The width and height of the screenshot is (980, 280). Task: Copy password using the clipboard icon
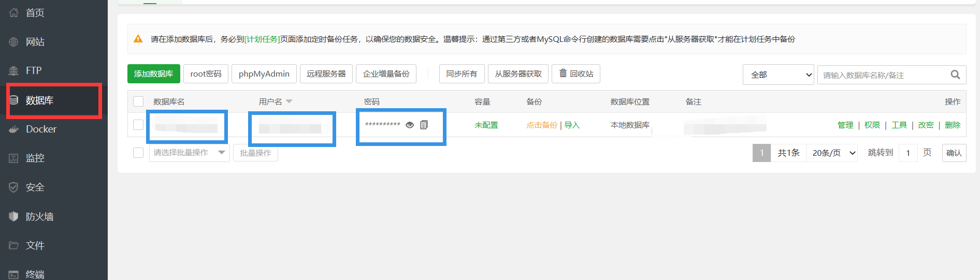[x=424, y=125]
